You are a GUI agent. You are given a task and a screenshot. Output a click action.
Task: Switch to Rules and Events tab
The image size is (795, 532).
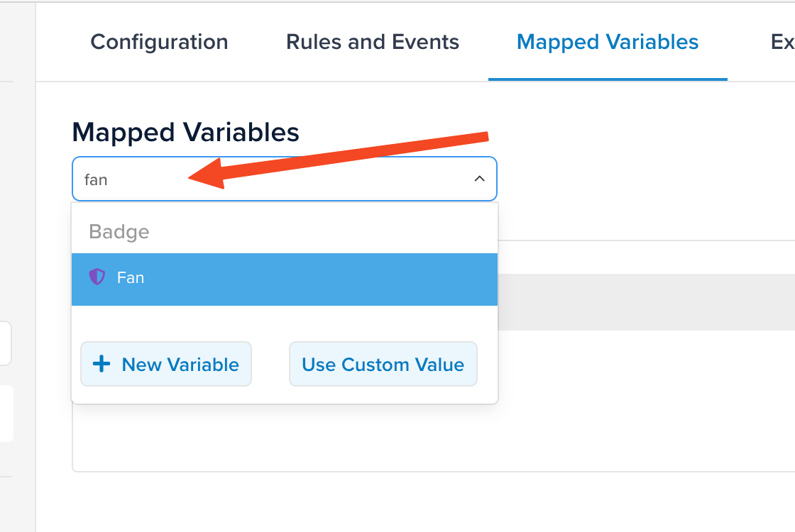pos(372,42)
